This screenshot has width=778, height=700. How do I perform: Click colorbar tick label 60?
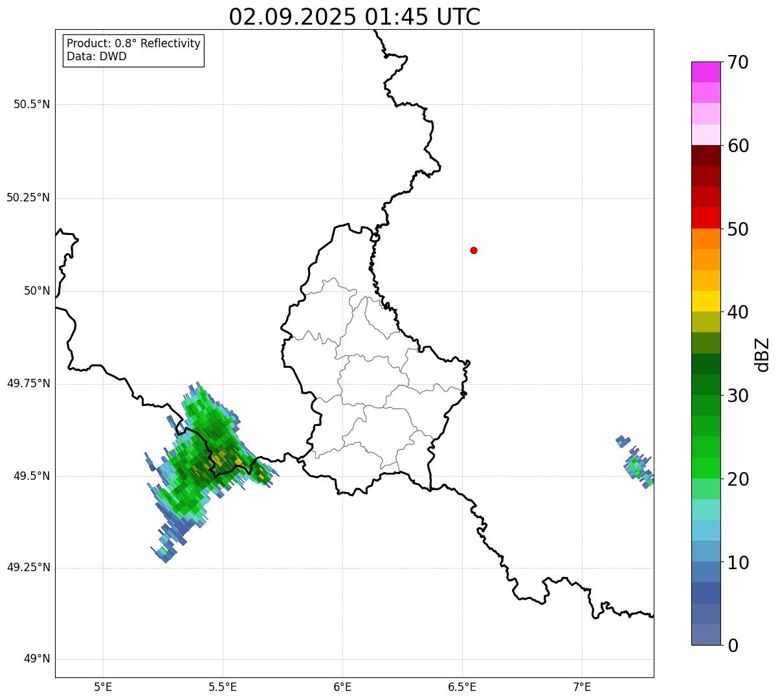pos(738,146)
